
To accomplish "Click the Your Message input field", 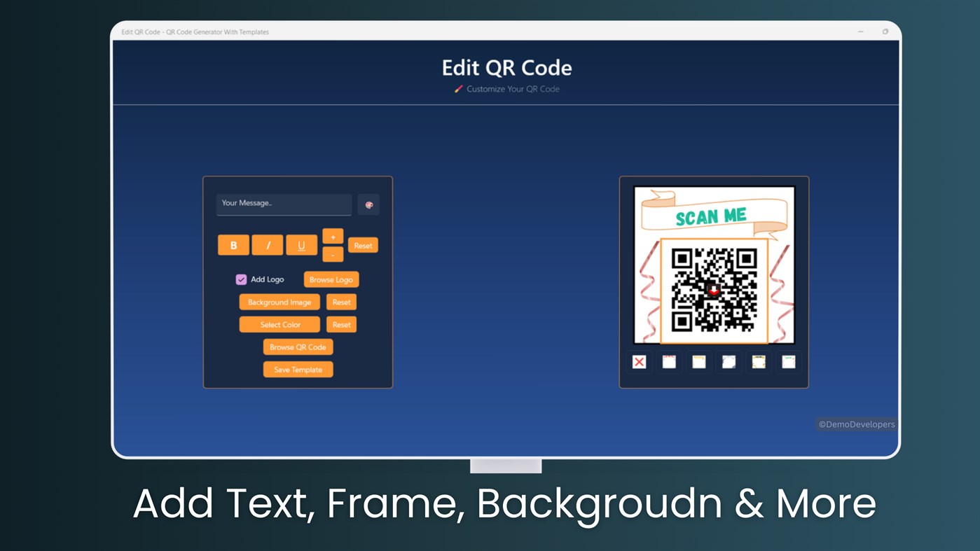I will click(x=284, y=204).
